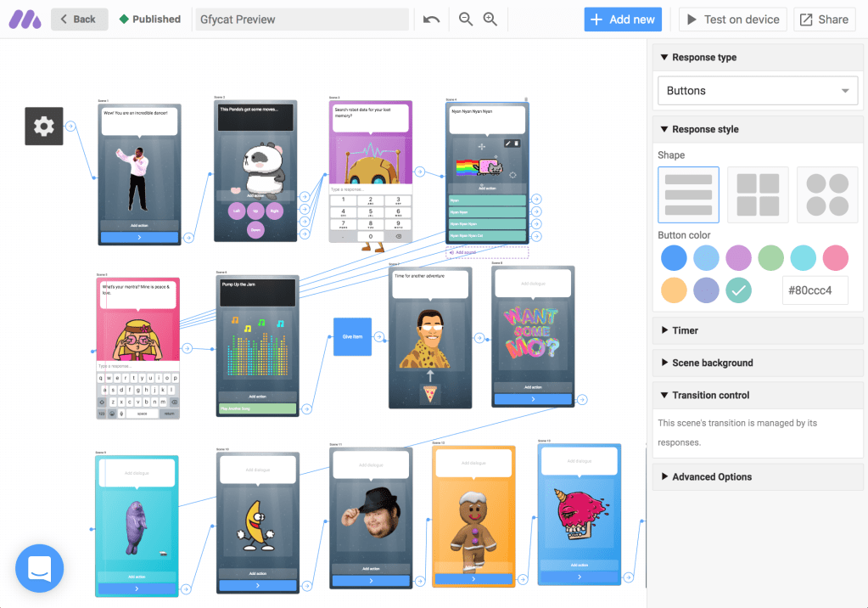Expand the Scene background section
The width and height of the screenshot is (868, 608).
[x=711, y=363]
